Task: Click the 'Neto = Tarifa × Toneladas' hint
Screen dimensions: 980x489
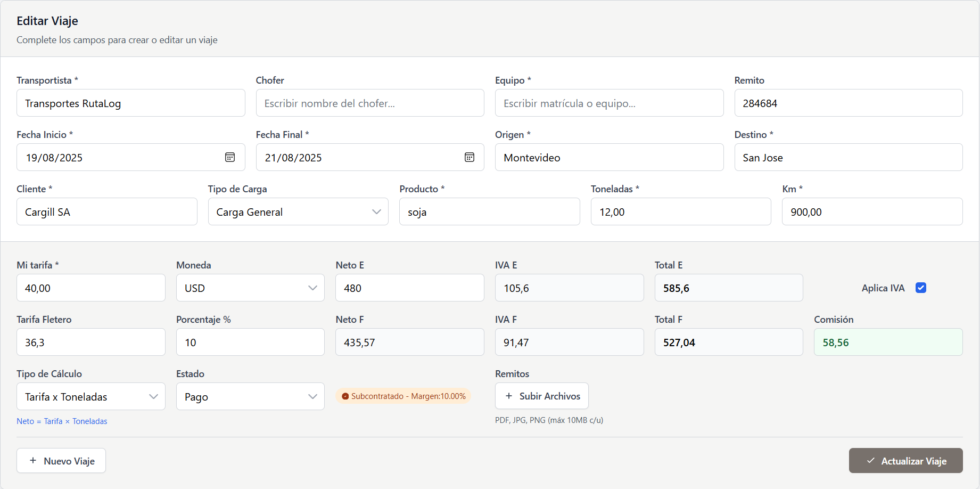Action: pos(62,421)
